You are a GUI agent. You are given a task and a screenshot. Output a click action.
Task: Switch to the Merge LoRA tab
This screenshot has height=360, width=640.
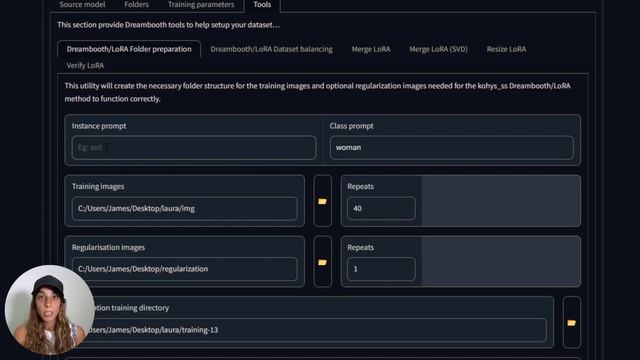(371, 49)
